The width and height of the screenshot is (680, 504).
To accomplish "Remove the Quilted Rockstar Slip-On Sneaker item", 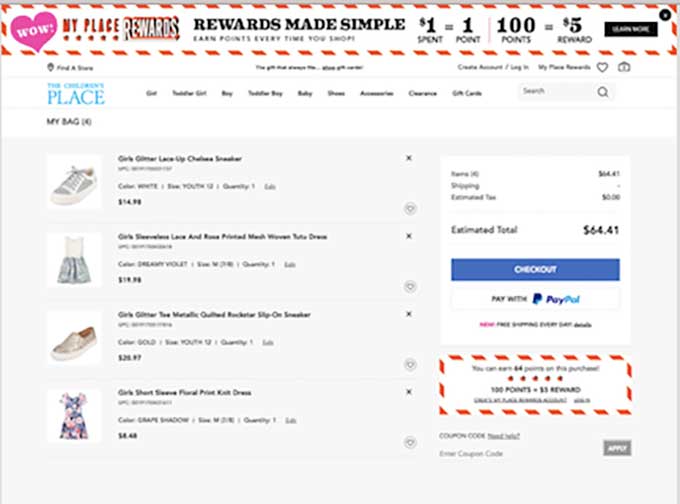I will pos(409,314).
